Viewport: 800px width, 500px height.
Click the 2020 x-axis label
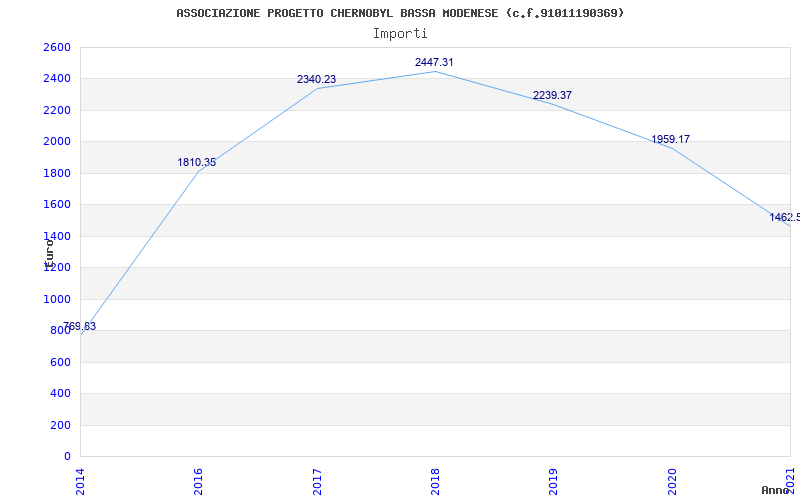click(x=672, y=482)
